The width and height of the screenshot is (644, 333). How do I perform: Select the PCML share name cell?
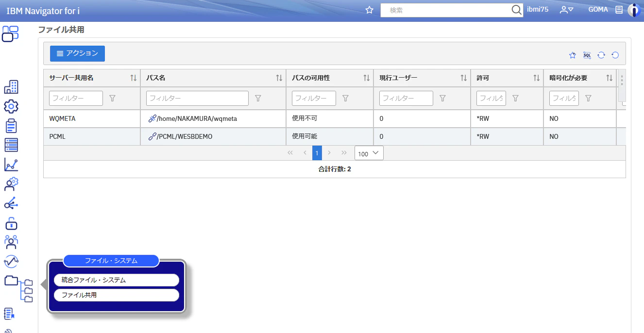tap(92, 136)
